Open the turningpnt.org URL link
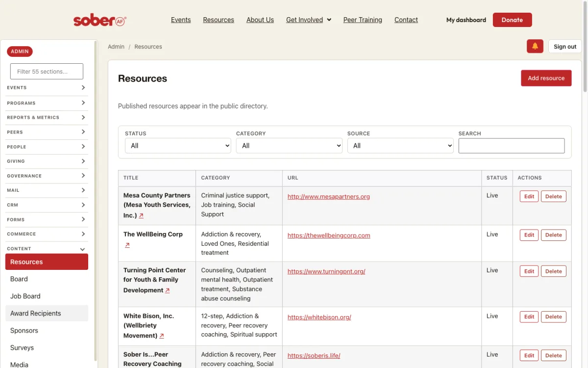This screenshot has height=368, width=588. pyautogui.click(x=326, y=271)
